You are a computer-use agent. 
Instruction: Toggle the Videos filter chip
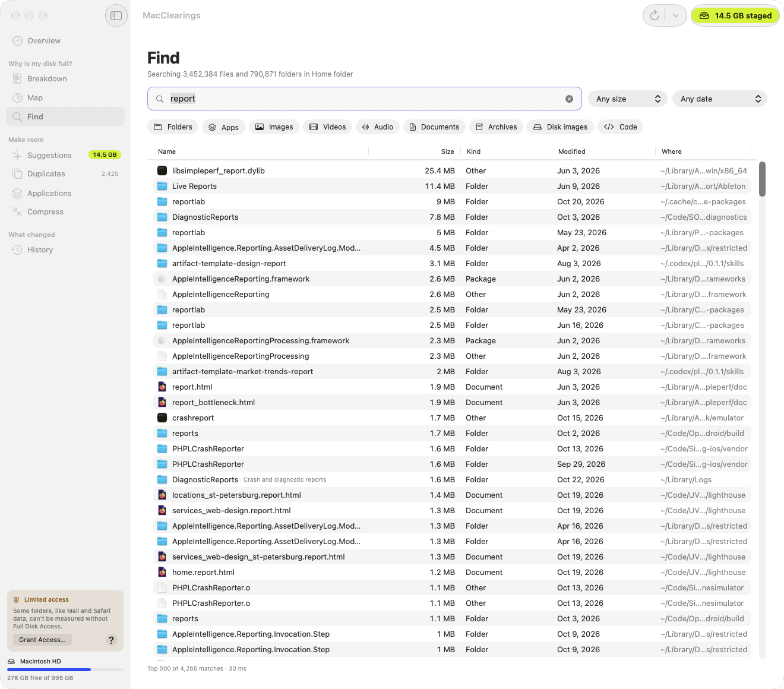coord(327,127)
